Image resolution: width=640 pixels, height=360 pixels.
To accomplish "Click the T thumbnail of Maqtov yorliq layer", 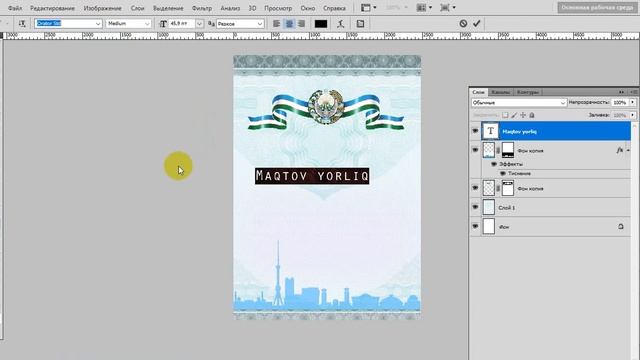I will (x=490, y=131).
